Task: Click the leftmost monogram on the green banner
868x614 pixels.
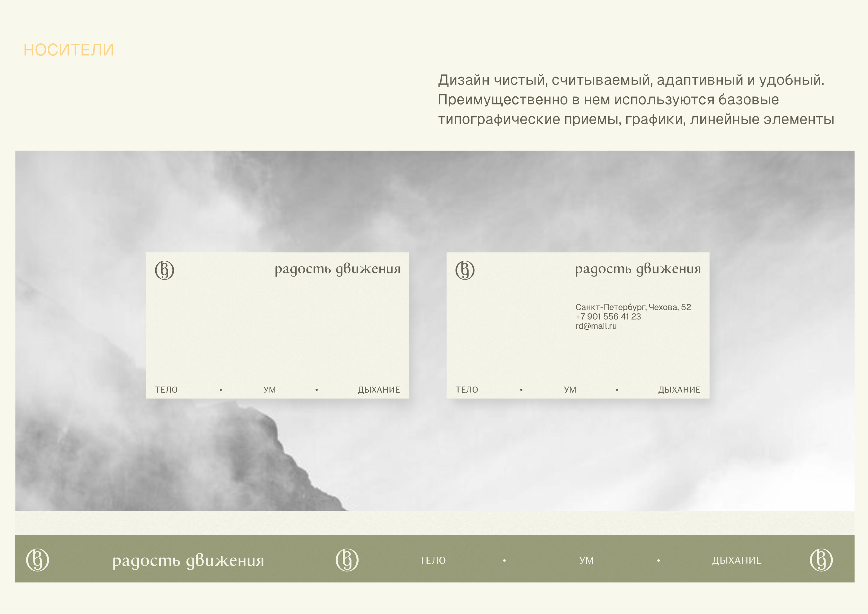Action: pyautogui.click(x=37, y=560)
